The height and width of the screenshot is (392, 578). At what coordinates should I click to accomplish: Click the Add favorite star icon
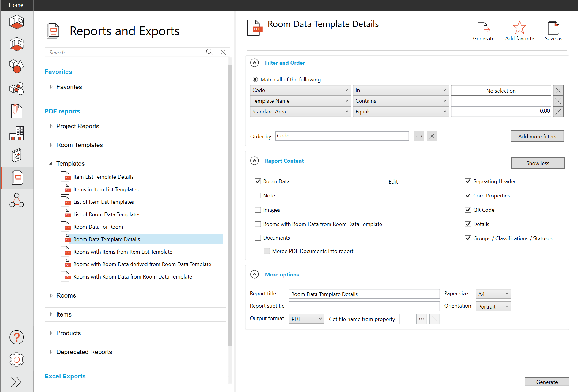coord(519,28)
